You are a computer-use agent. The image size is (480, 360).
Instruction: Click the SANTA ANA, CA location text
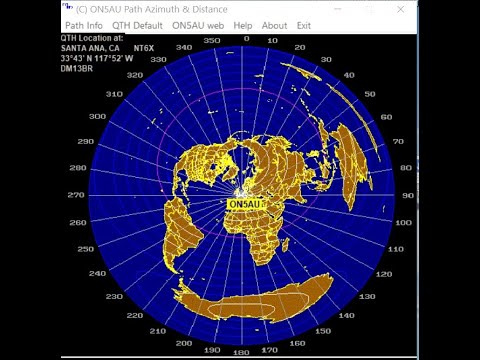pyautogui.click(x=90, y=48)
